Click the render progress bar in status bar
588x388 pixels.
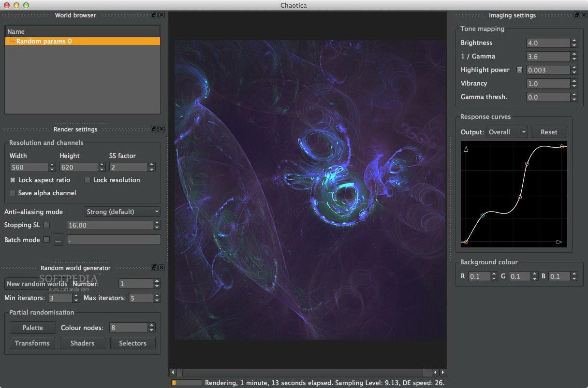187,383
